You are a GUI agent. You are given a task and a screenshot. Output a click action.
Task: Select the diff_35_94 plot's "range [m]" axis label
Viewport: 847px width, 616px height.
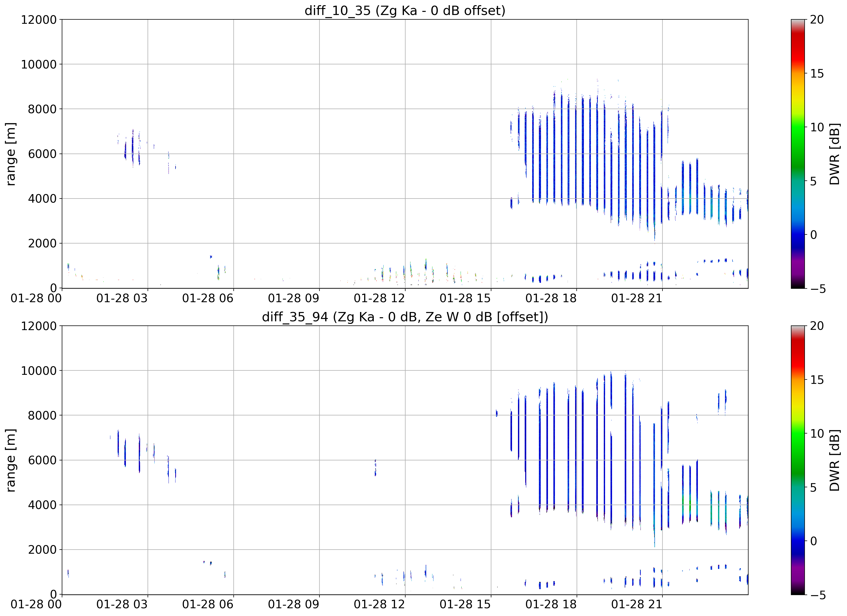(x=10, y=460)
